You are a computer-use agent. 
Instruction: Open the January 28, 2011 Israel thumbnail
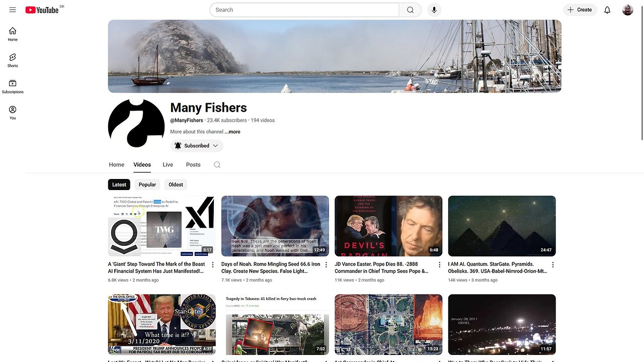(x=502, y=324)
